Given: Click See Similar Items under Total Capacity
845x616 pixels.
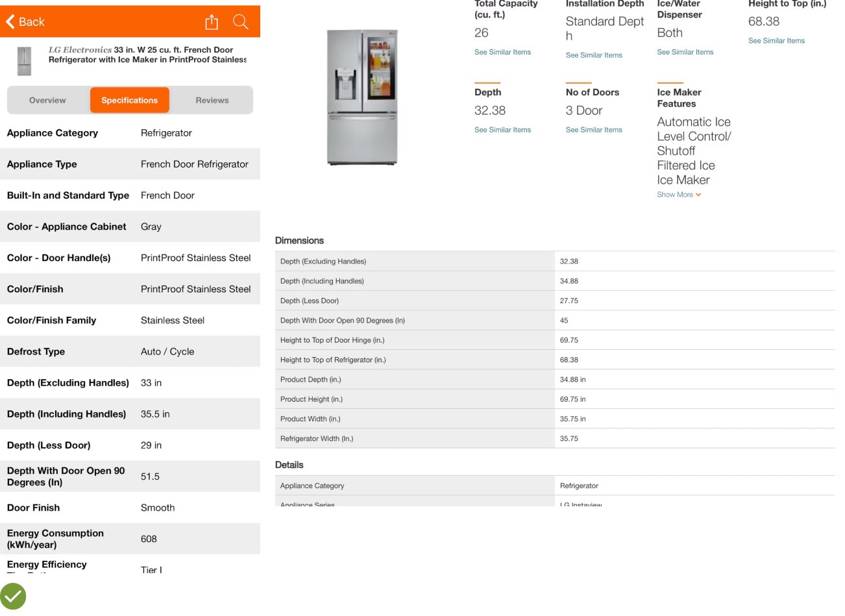Looking at the screenshot, I should coord(502,52).
